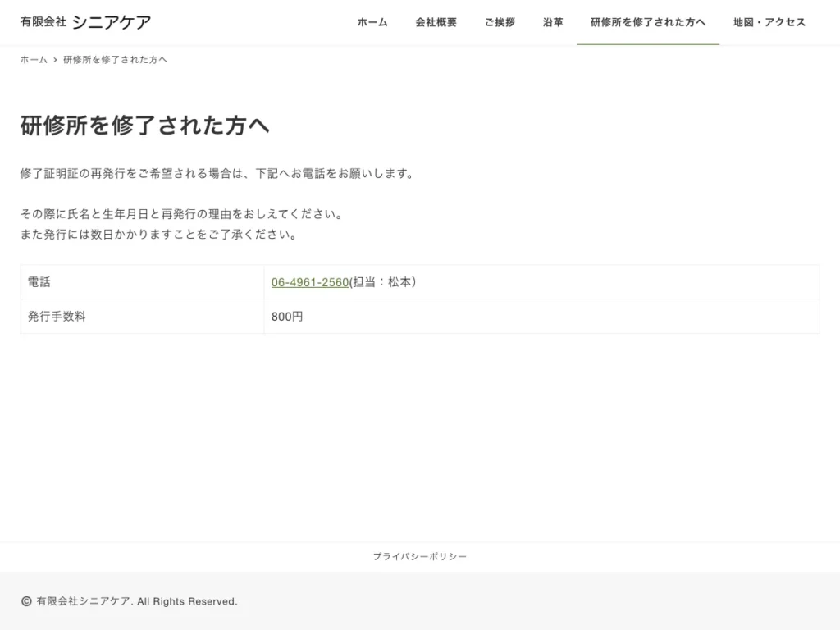Click the 研修所を修了された方へ page heading
Screen dimensions: 840x630
click(144, 126)
